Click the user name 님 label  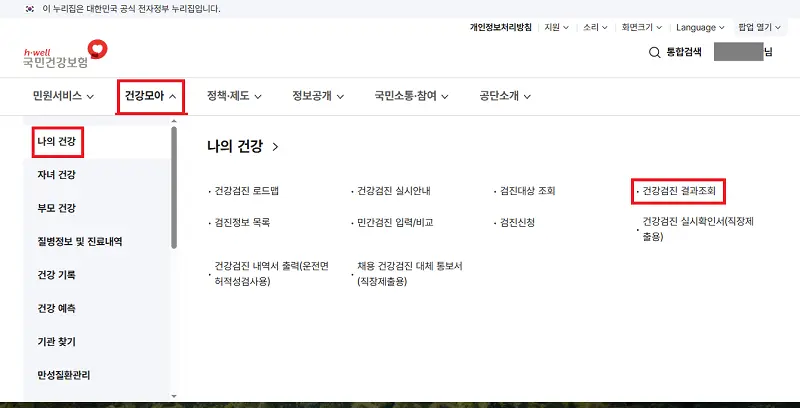tap(743, 53)
